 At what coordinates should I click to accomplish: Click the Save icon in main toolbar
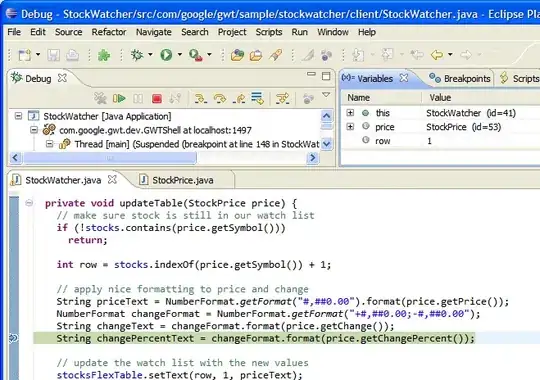coord(53,55)
